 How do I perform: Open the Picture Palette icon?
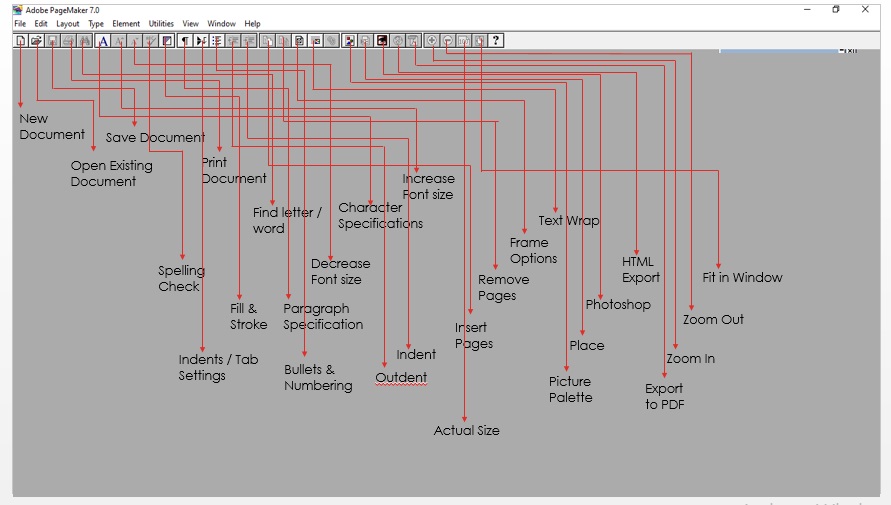click(x=350, y=41)
